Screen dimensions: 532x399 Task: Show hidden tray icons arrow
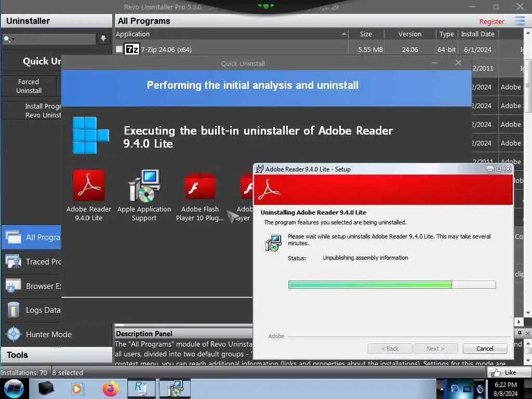442,389
